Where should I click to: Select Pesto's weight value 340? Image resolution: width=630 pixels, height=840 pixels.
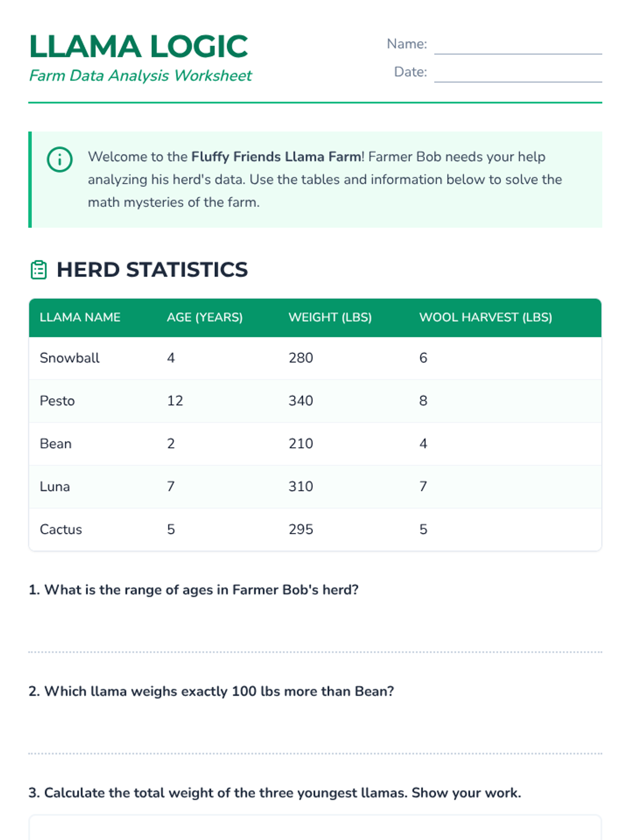[x=301, y=401]
